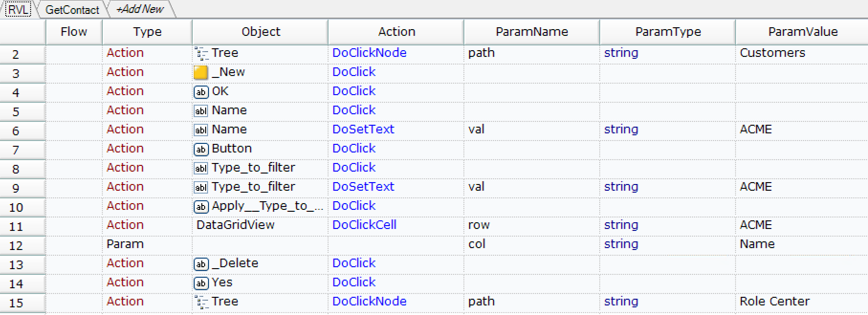Click the Customers param value cell
Image resolution: width=868 pixels, height=315 pixels.
click(x=772, y=53)
